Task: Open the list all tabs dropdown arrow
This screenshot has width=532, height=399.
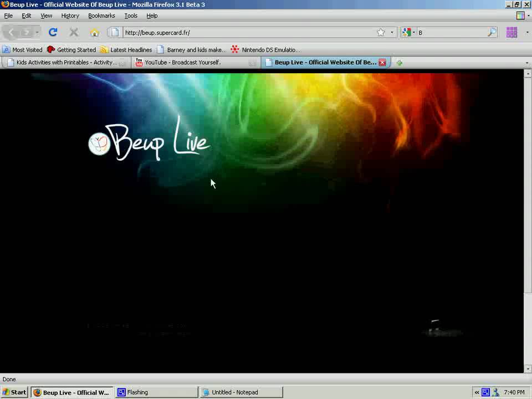Action: point(527,63)
